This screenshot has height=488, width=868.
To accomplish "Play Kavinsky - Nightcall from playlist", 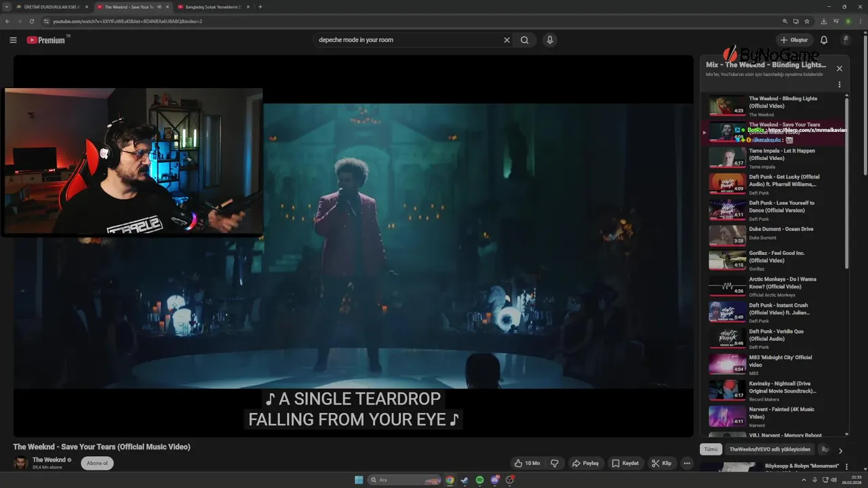I will pyautogui.click(x=774, y=390).
